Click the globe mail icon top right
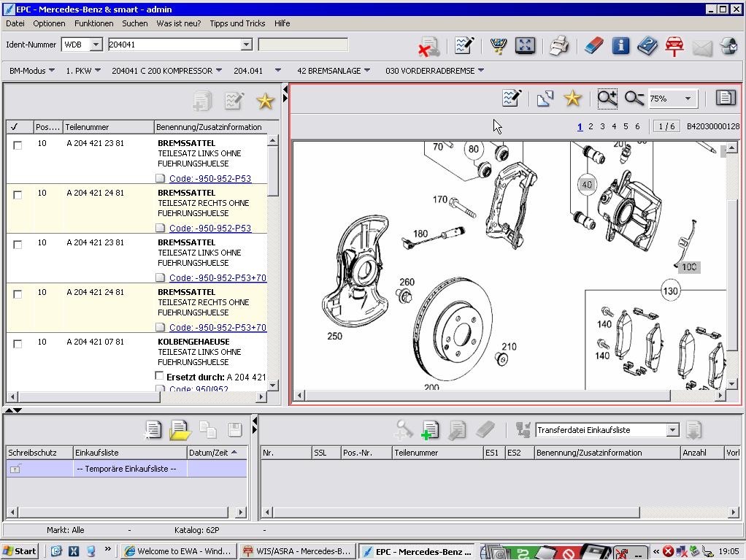 tap(728, 46)
